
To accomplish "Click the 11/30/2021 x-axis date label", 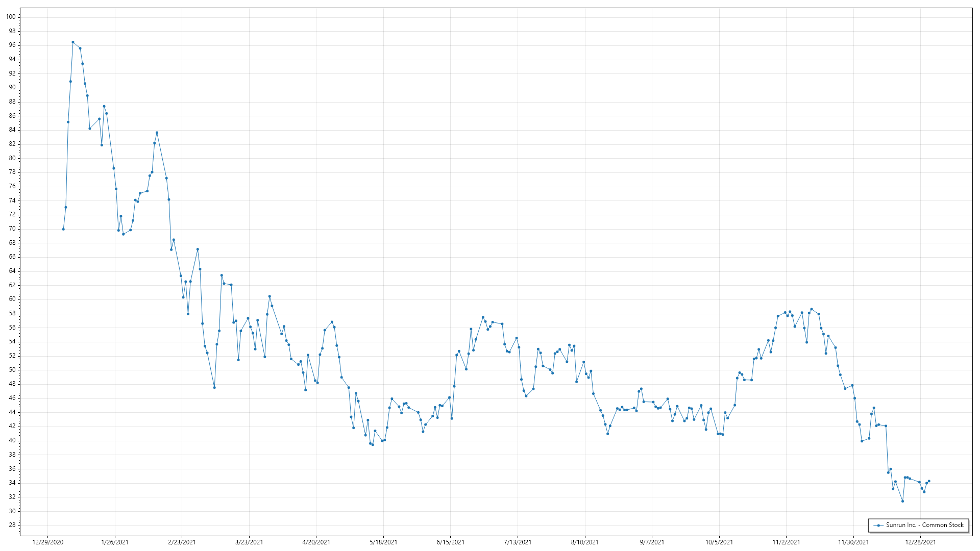I will coord(853,542).
